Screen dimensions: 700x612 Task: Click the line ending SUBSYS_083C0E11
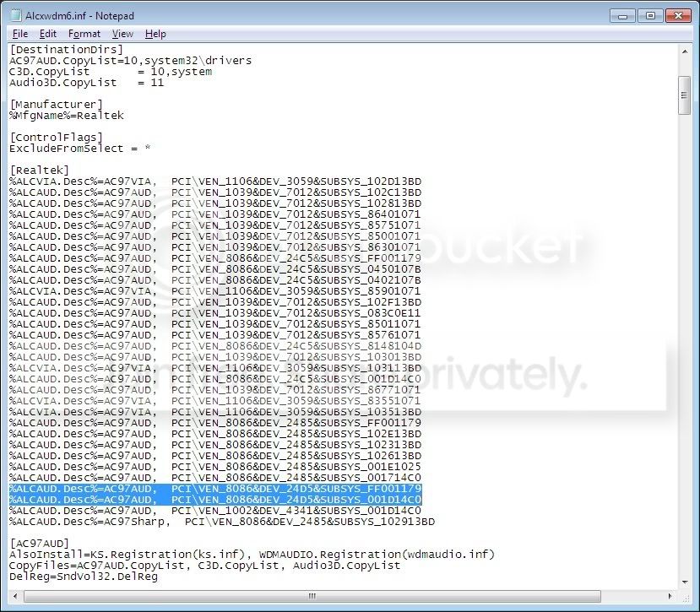click(215, 313)
